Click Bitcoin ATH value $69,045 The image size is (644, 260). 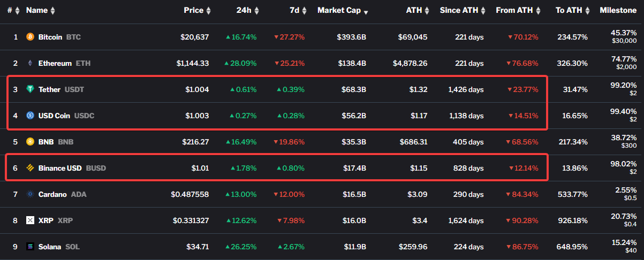coord(413,37)
